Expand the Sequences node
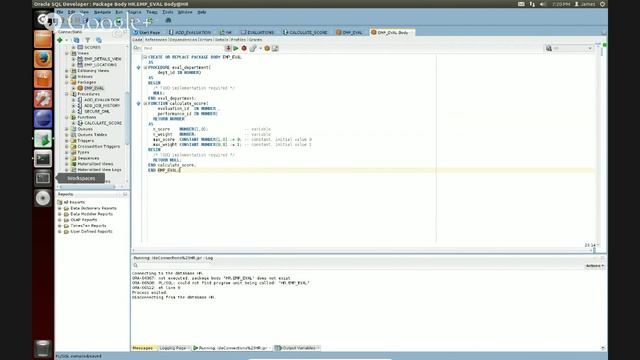 67,158
